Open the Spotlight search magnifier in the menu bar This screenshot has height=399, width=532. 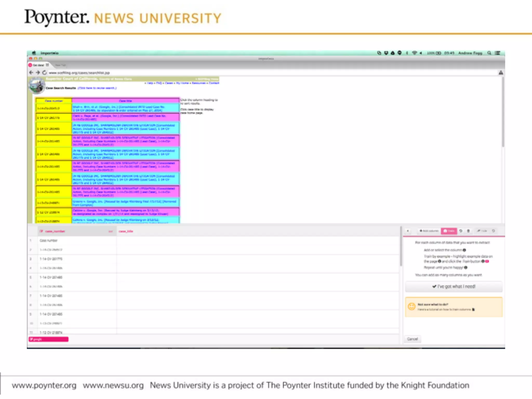[489, 53]
